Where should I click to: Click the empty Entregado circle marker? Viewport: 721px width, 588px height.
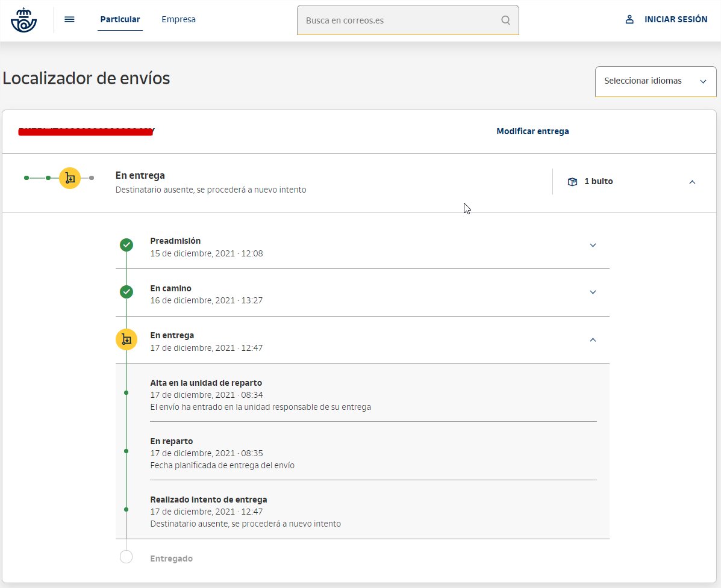pyautogui.click(x=126, y=557)
